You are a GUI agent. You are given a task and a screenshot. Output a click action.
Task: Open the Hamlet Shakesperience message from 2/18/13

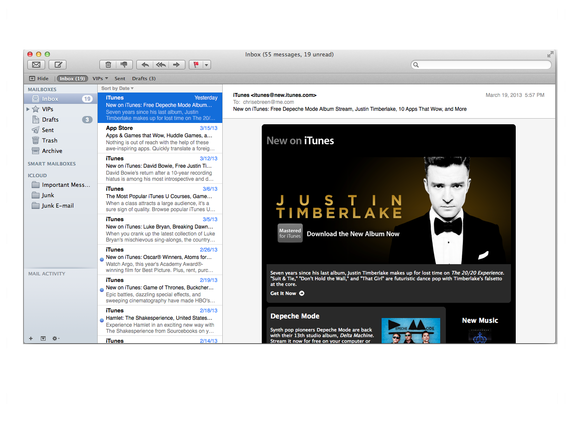[160, 320]
